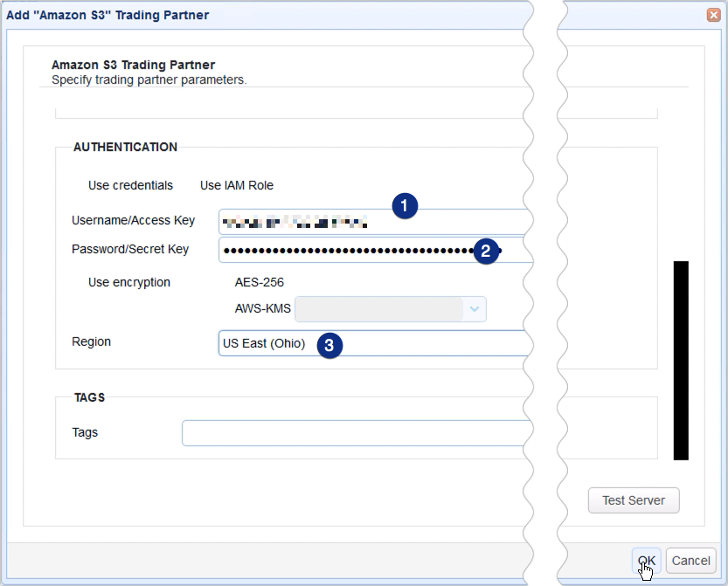Click the numbered callout badge 2
Image resolution: width=728 pixels, height=586 pixels.
click(487, 250)
